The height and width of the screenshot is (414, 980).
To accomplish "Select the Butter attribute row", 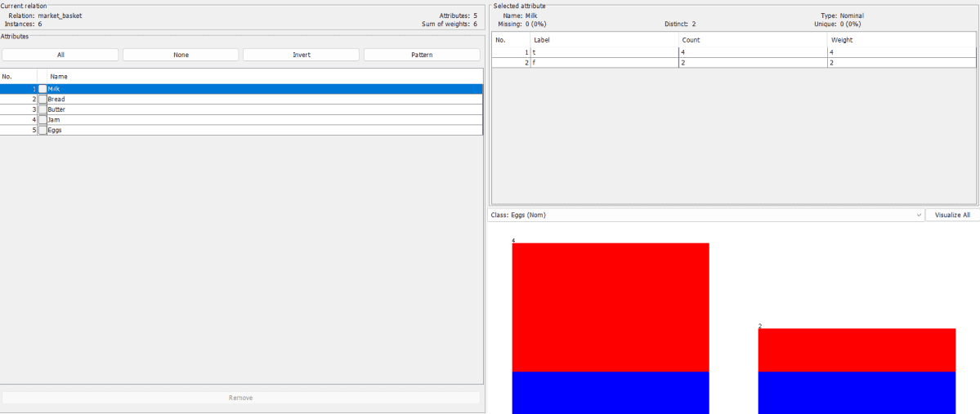I will tap(241, 109).
